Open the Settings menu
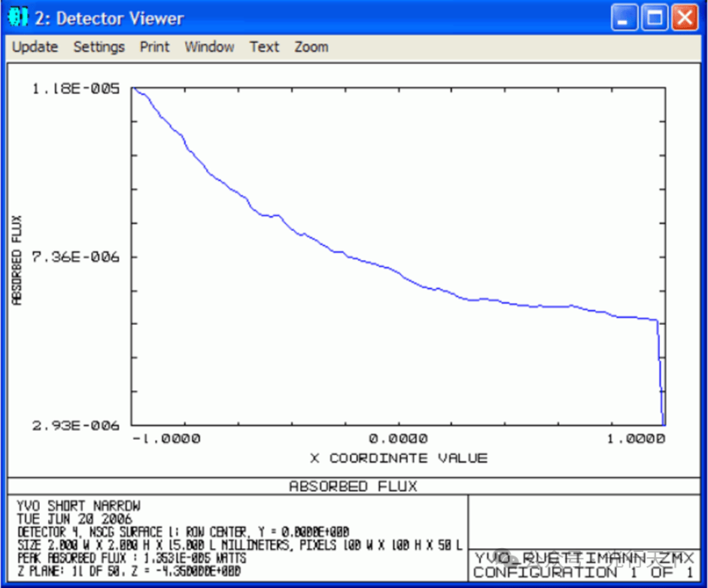The height and width of the screenshot is (588, 708). click(99, 47)
